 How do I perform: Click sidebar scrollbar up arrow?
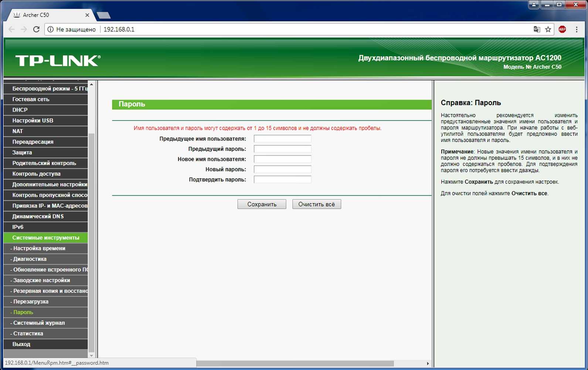pyautogui.click(x=92, y=85)
